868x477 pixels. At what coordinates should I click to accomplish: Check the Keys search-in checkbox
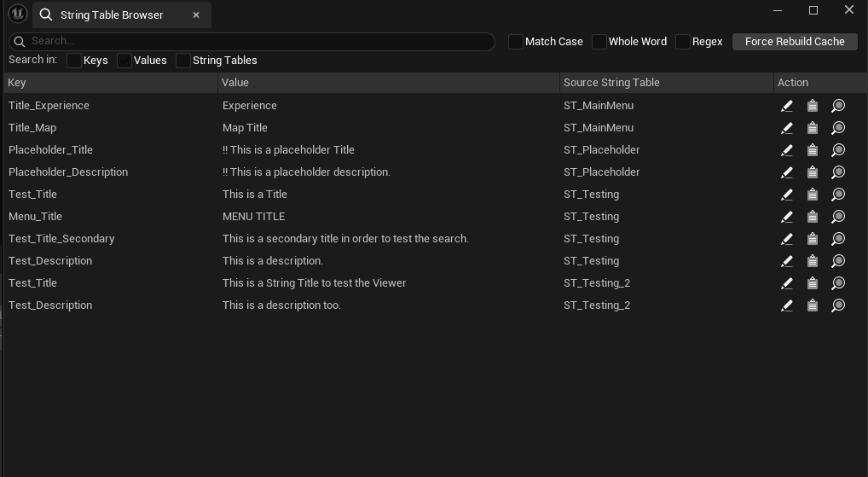tap(73, 61)
